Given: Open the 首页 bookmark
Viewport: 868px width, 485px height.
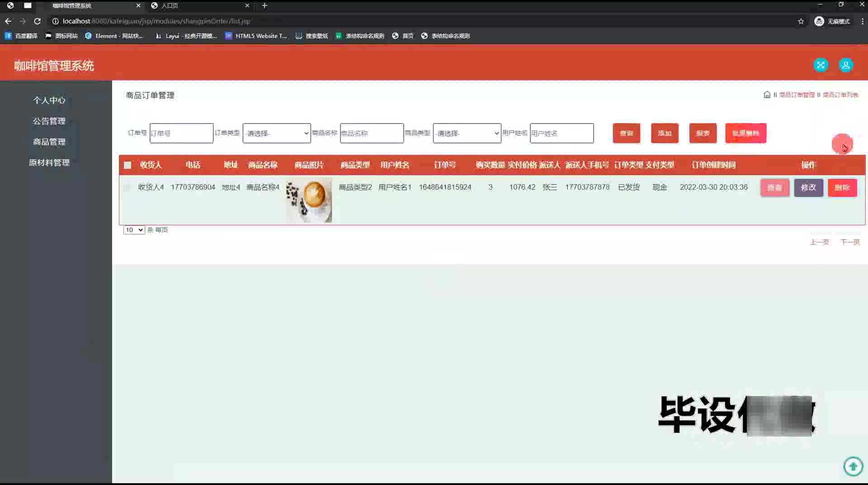Looking at the screenshot, I should pyautogui.click(x=402, y=36).
